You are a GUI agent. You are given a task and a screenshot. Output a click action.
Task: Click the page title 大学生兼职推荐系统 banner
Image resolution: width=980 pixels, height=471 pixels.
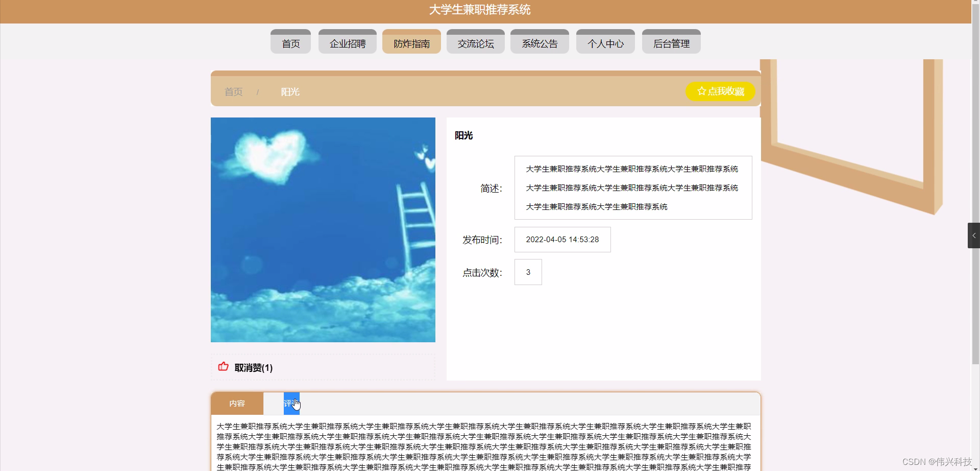tap(479, 10)
